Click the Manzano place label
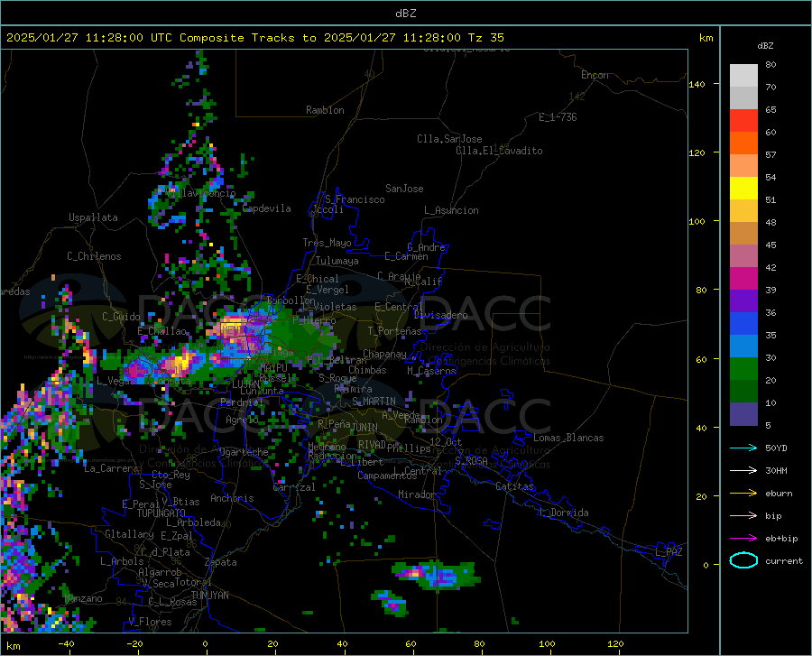Viewport: 812px width, 656px height. click(83, 598)
